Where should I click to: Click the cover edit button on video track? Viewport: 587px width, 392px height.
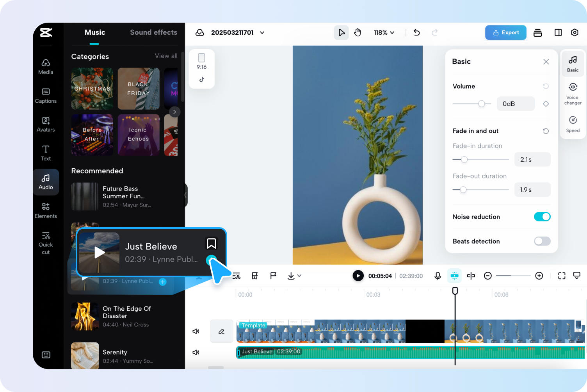click(x=221, y=331)
